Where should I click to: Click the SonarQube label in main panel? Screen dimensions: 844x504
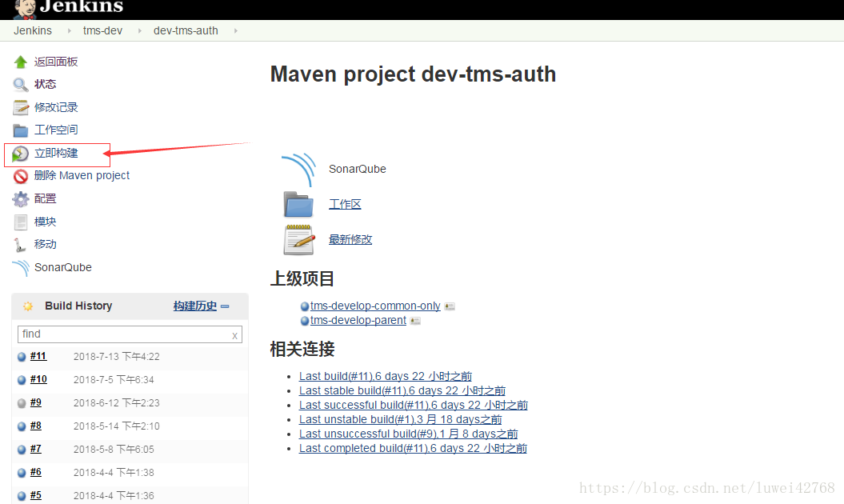click(358, 169)
